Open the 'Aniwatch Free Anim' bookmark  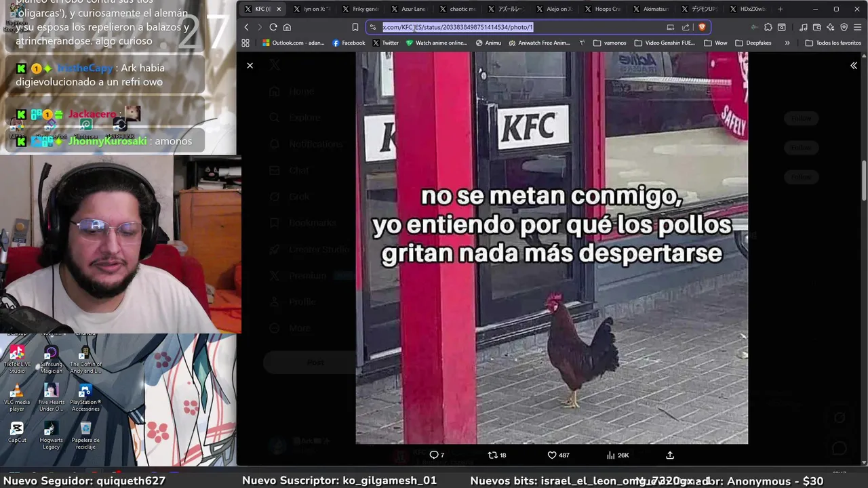point(539,43)
